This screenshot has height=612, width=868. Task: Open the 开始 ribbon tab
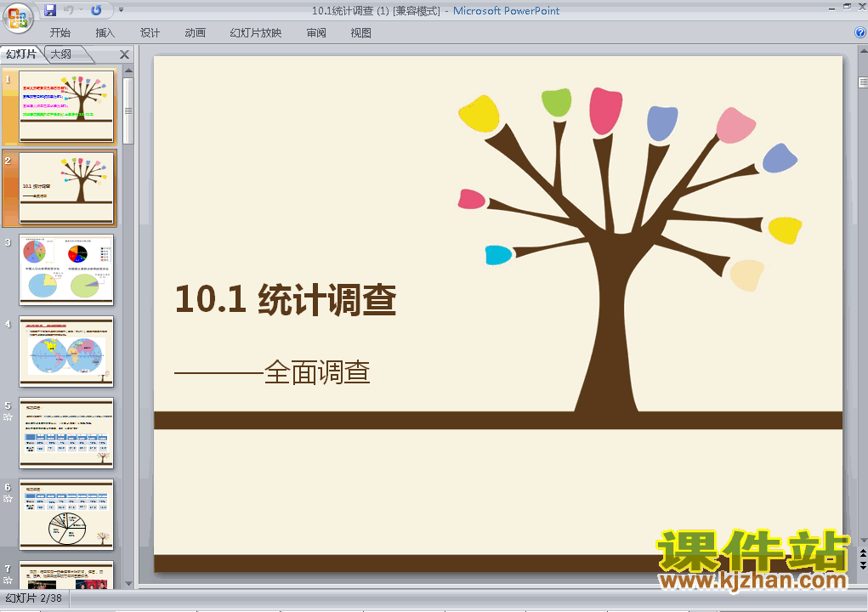pyautogui.click(x=60, y=32)
